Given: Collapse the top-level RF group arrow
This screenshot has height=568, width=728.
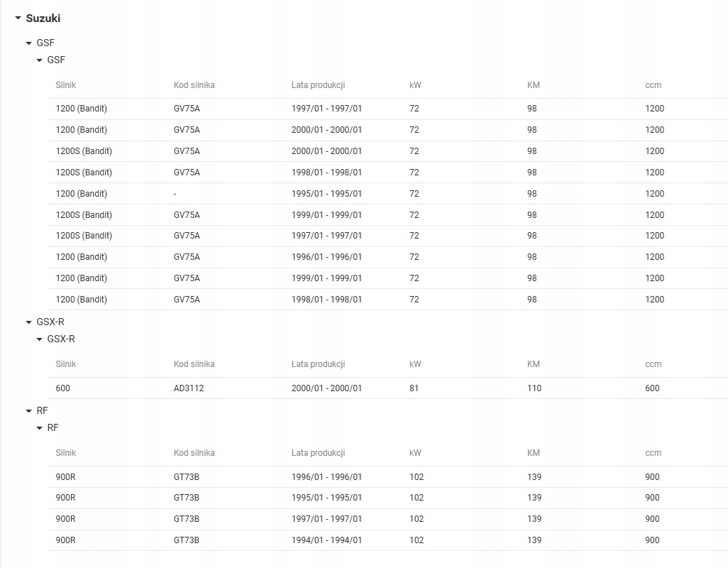Looking at the screenshot, I should 29,410.
